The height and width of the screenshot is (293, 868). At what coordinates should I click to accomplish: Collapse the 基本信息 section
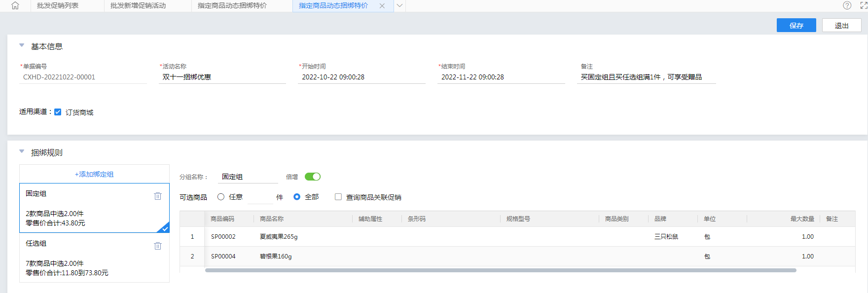point(22,45)
